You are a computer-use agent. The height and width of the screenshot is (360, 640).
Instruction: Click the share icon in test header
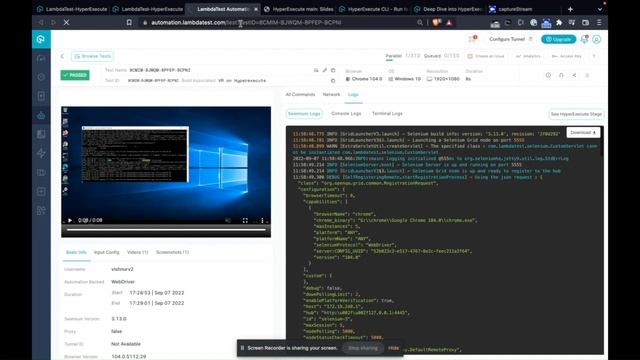574,75
